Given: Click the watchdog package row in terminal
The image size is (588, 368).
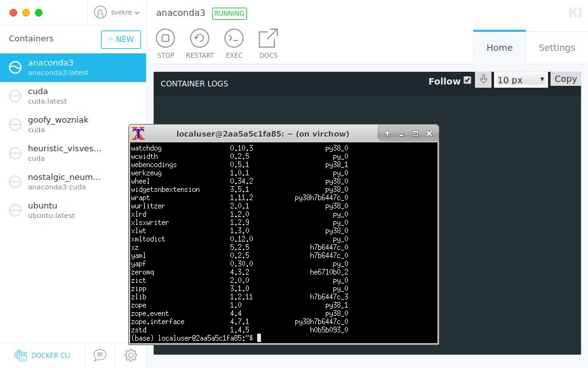Looking at the screenshot, I should tap(239, 148).
